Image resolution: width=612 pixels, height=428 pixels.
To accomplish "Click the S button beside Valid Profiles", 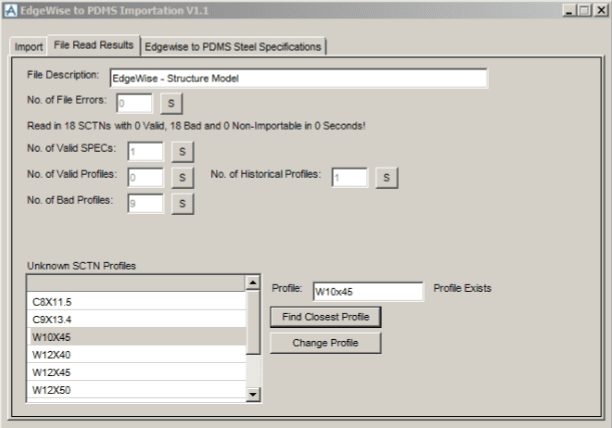I will point(182,178).
